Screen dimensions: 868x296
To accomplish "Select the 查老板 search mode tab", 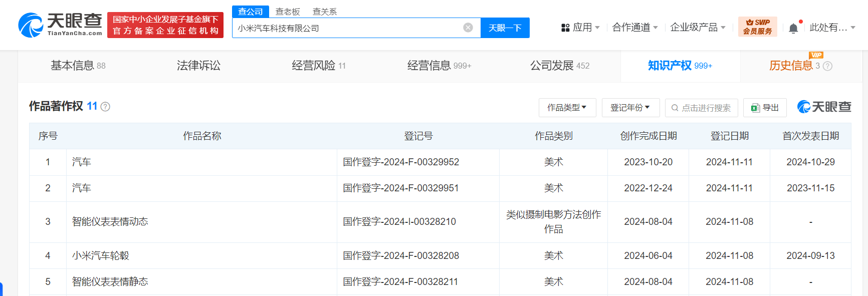I will tap(288, 12).
